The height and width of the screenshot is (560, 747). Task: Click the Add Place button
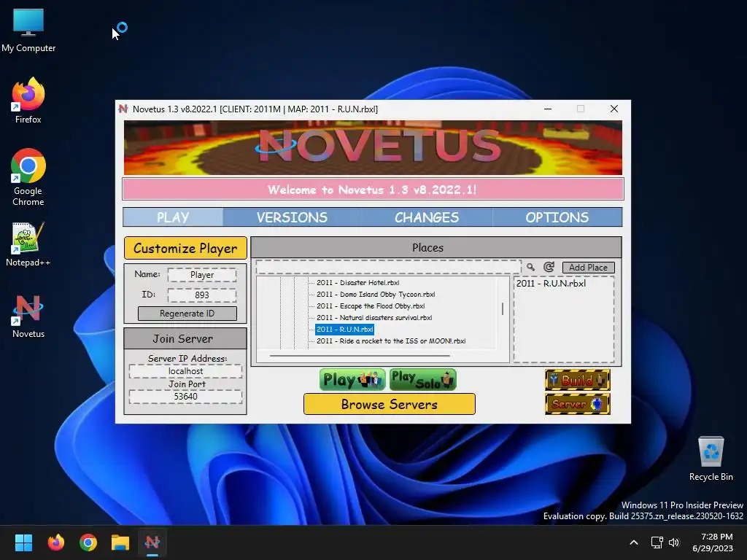tap(589, 267)
